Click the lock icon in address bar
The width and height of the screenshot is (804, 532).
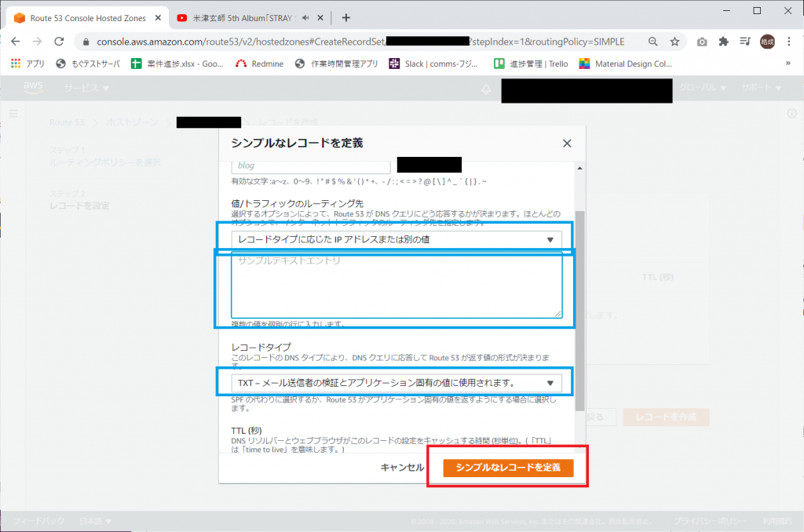86,42
